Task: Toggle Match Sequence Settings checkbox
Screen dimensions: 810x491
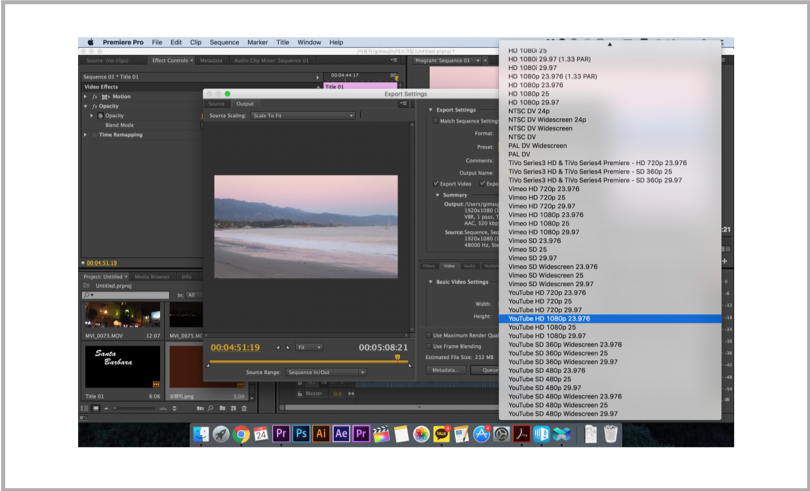Action: tap(435, 121)
